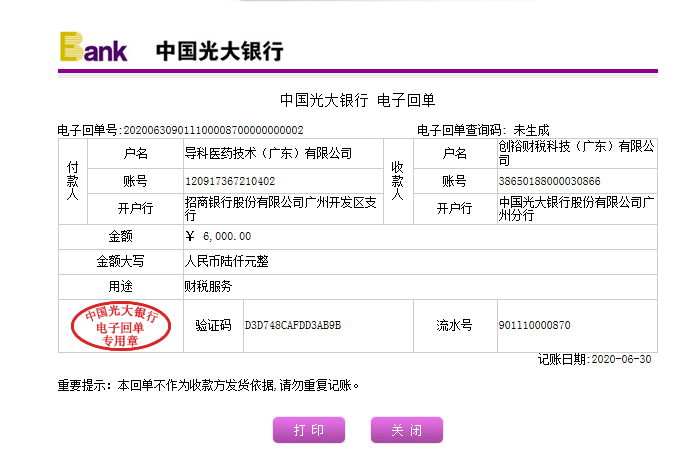Select payer bank 招商银行股份有限公司广州开发区支行
Viewport: 698px width, 470px height.
pos(280,209)
